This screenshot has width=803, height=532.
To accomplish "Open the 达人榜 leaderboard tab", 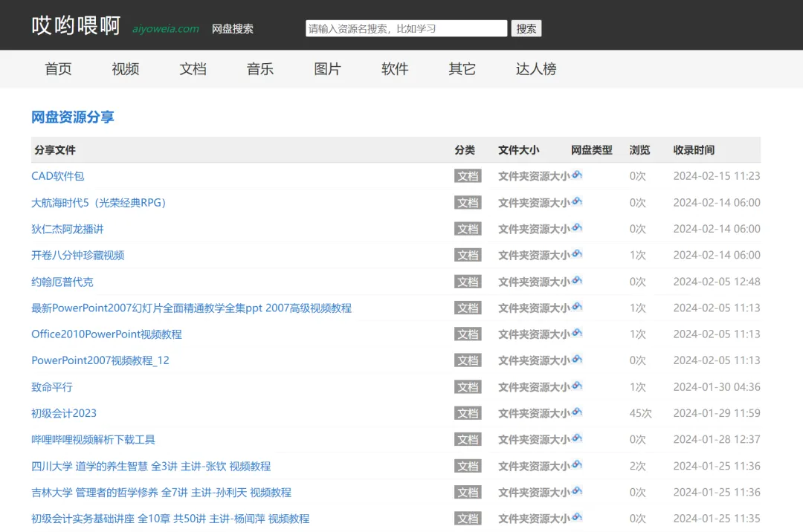I will (x=536, y=69).
